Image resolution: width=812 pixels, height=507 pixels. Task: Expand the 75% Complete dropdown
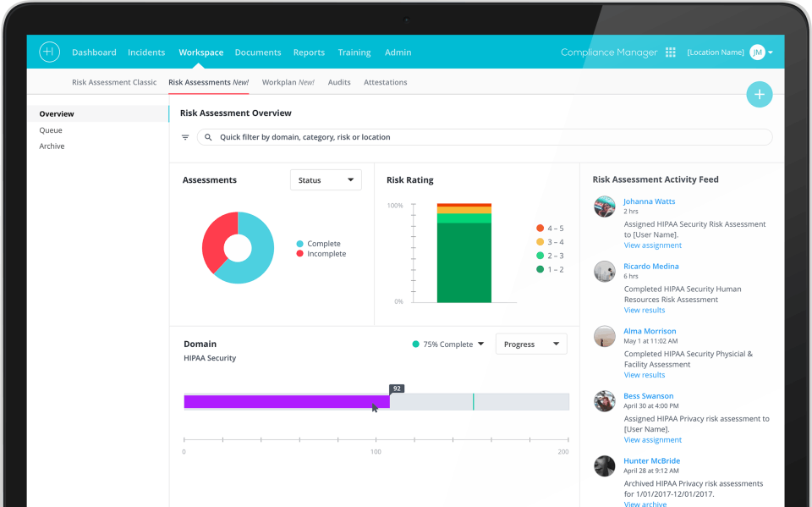(448, 344)
